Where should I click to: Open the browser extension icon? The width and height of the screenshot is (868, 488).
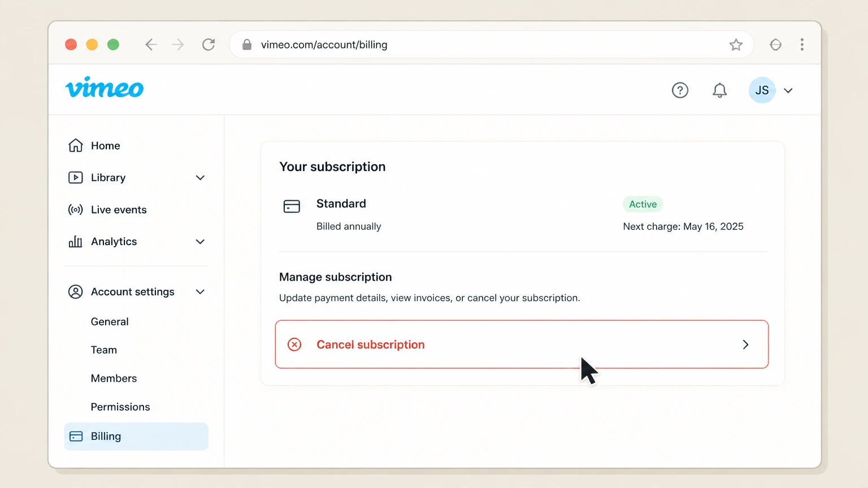(x=775, y=45)
